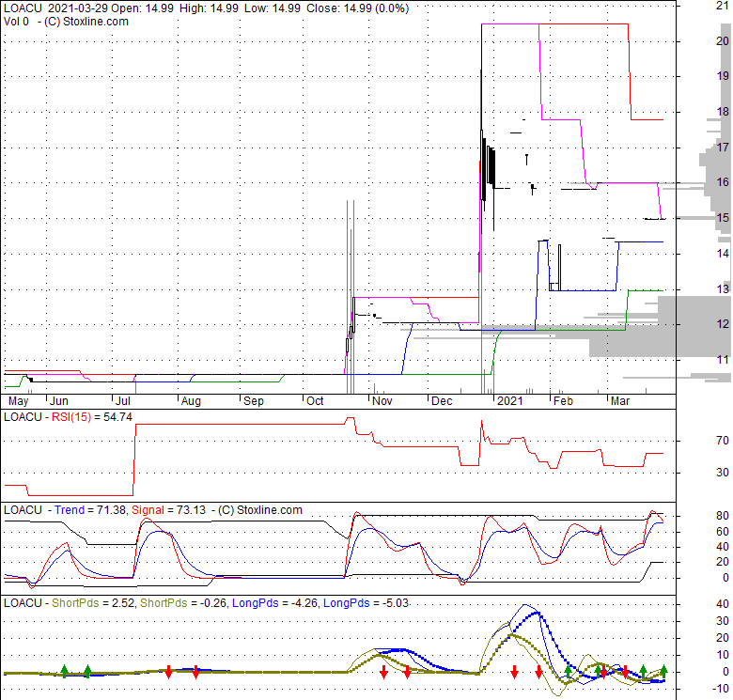Viewport: 733px width, 700px height.
Task: Click the leftmost red down arrow in the ShortPds panel
Action: (x=169, y=672)
